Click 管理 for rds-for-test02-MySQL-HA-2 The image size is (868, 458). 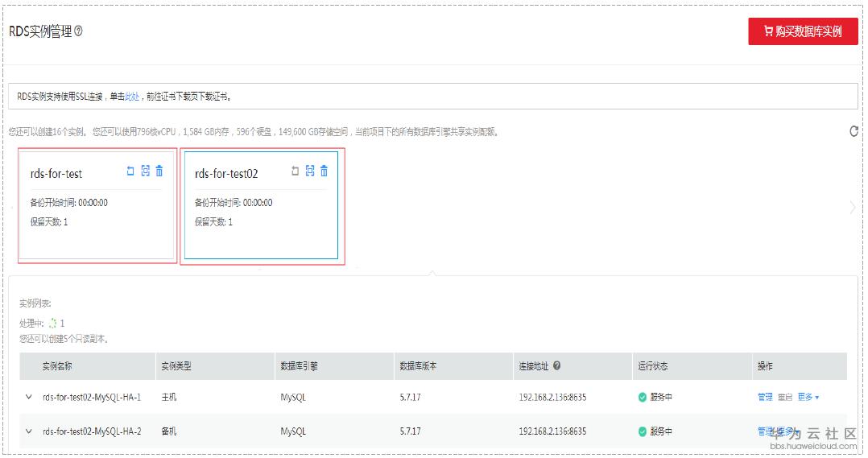tap(765, 431)
